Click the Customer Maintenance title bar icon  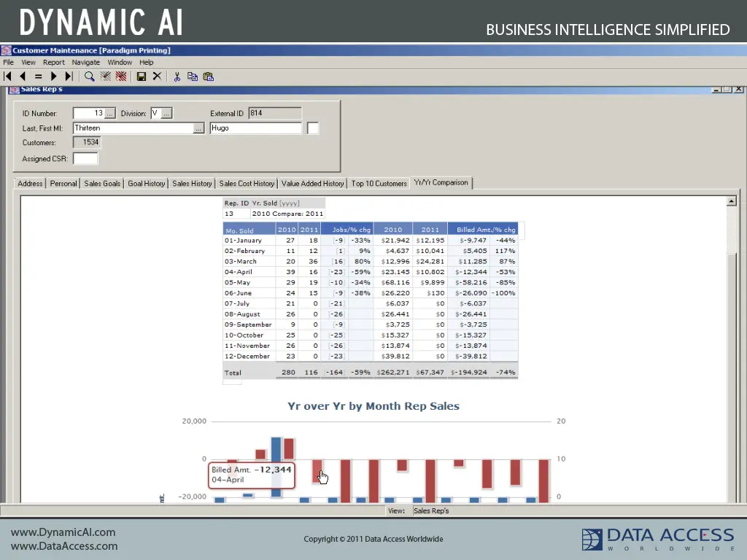pyautogui.click(x=6, y=50)
